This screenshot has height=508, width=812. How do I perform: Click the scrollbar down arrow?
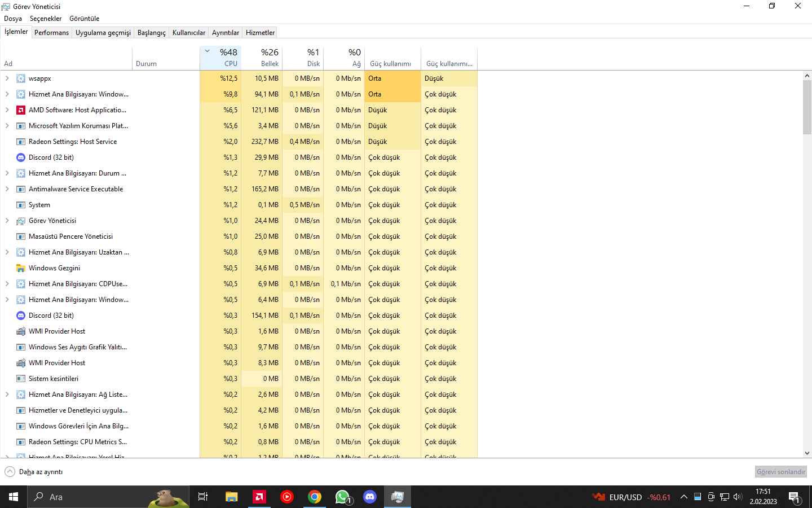pyautogui.click(x=807, y=453)
